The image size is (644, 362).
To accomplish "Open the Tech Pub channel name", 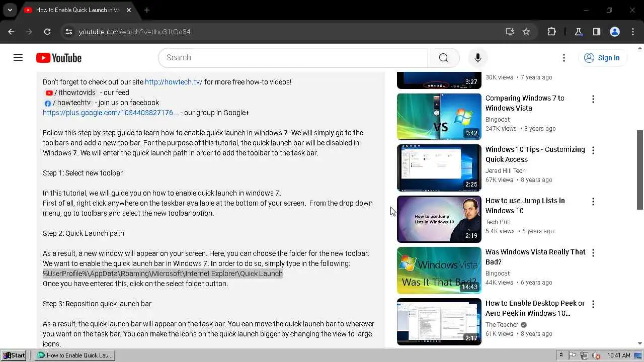I will 498,222.
